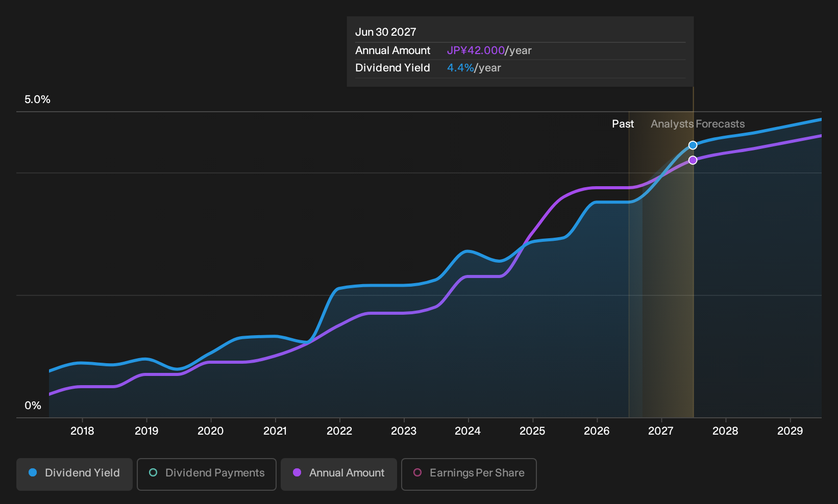
Task: Click the 2023 x-axis label
Action: click(x=404, y=431)
